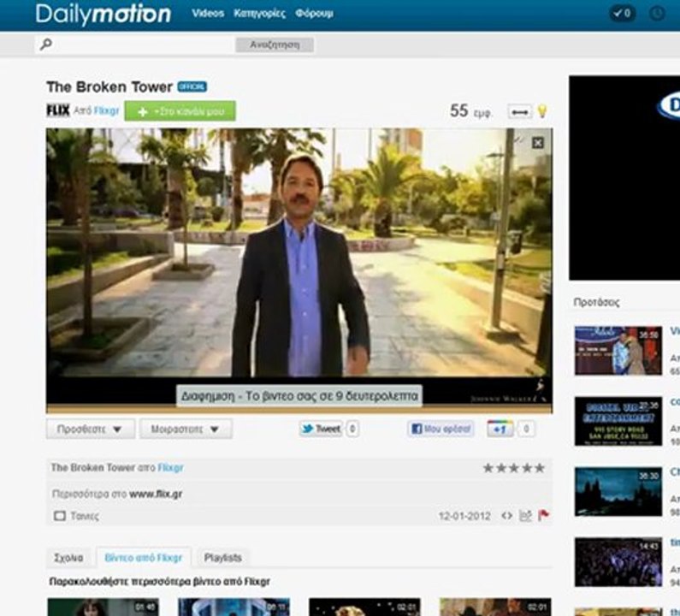
Task: Open the Κατηγορίες menu
Action: point(259,14)
